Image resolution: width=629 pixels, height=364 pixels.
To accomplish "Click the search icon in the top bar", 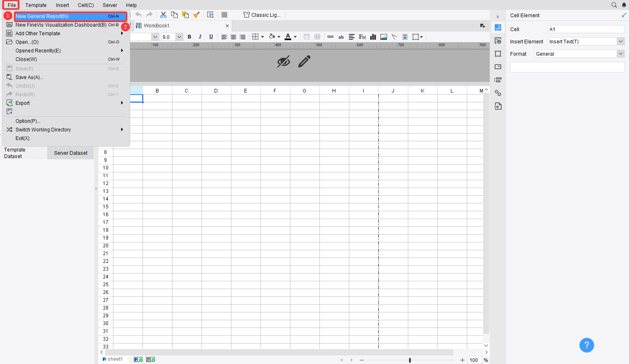I will [x=614, y=5].
